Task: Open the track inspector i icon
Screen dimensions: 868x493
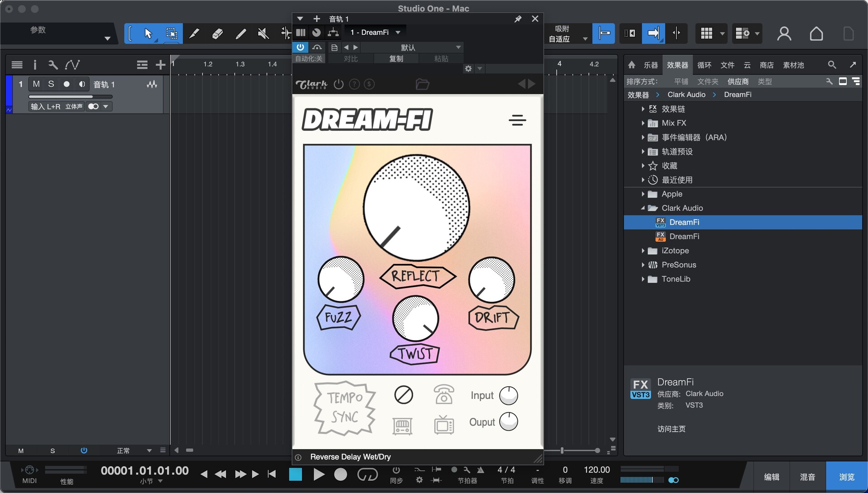Action: pos(35,65)
